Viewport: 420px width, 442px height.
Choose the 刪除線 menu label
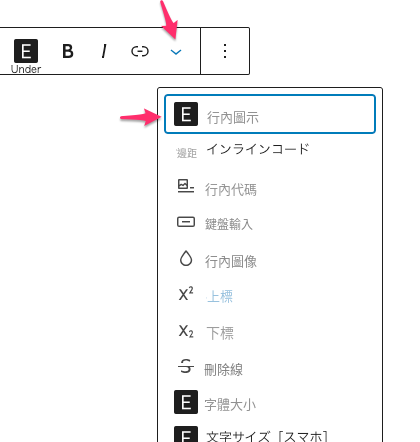pos(223,370)
